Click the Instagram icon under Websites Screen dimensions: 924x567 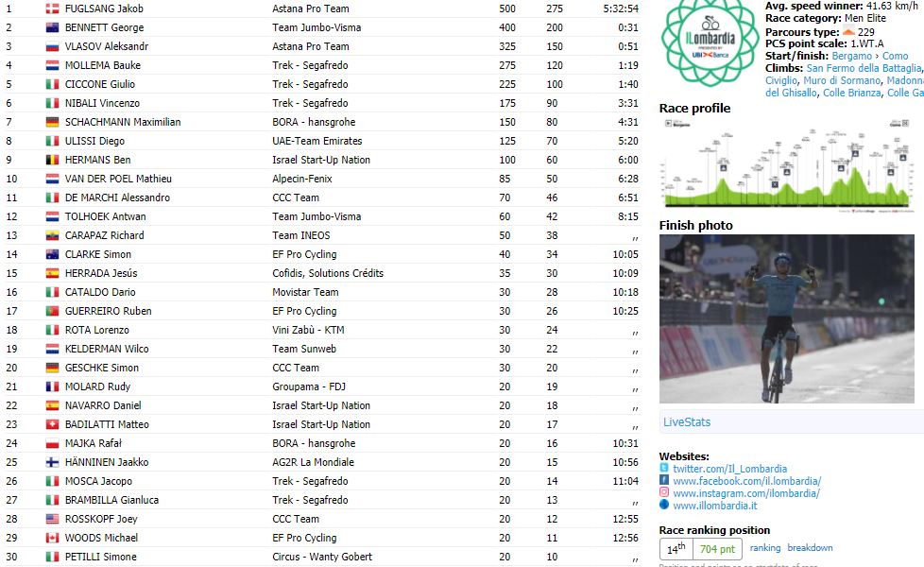click(x=664, y=492)
